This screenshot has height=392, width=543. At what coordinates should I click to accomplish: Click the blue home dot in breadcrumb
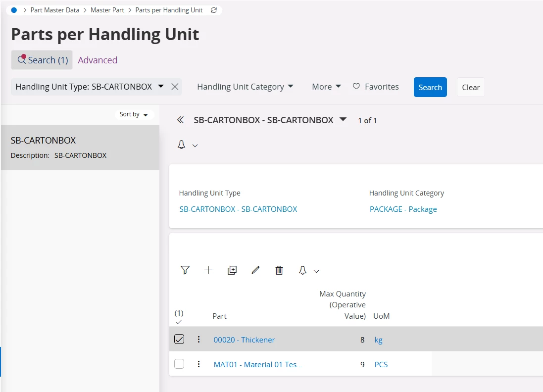tap(14, 10)
